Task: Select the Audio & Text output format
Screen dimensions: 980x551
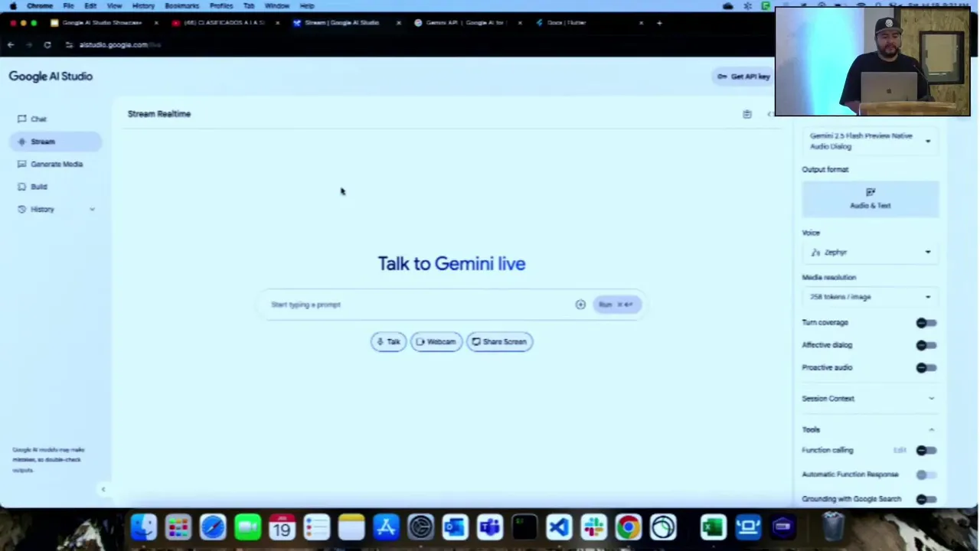Action: (871, 198)
